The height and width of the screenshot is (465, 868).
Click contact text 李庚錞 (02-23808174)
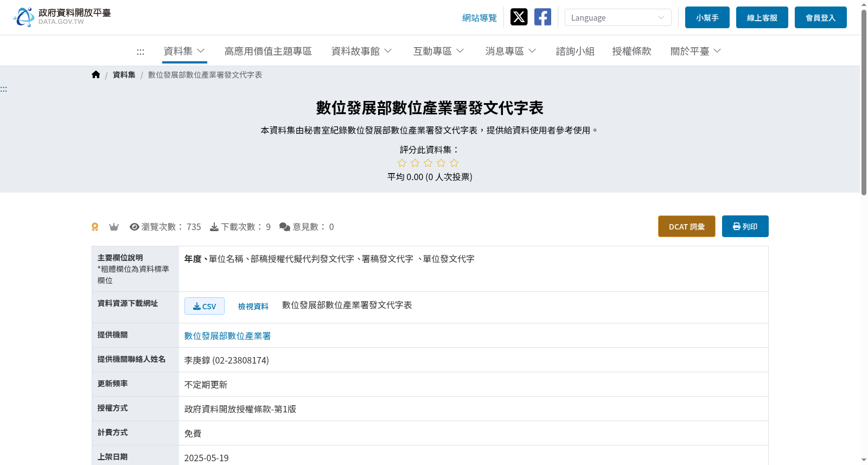227,360
